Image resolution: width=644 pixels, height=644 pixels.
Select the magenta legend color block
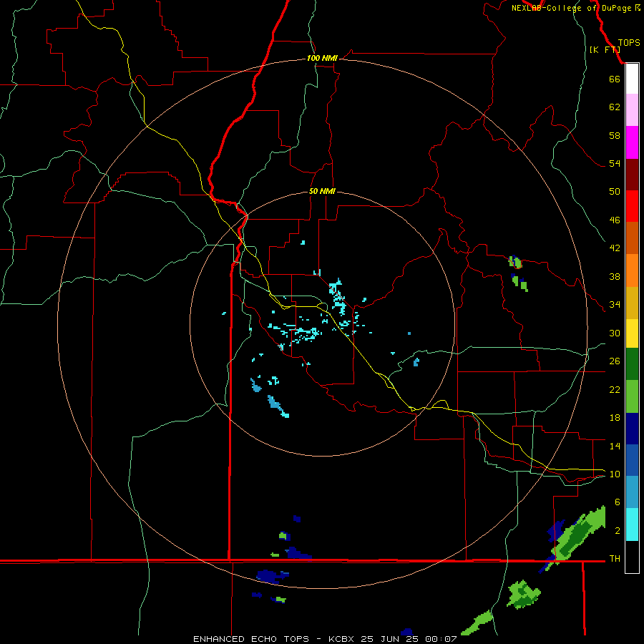click(x=632, y=142)
